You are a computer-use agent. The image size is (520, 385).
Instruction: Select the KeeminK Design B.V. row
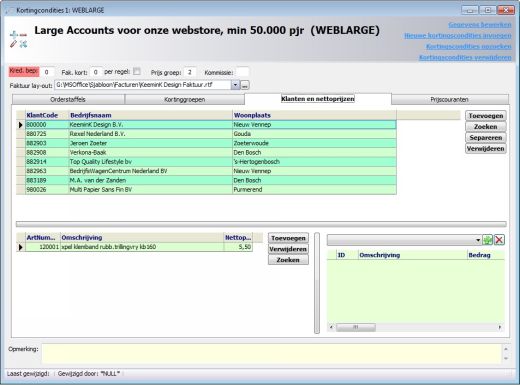(211, 125)
